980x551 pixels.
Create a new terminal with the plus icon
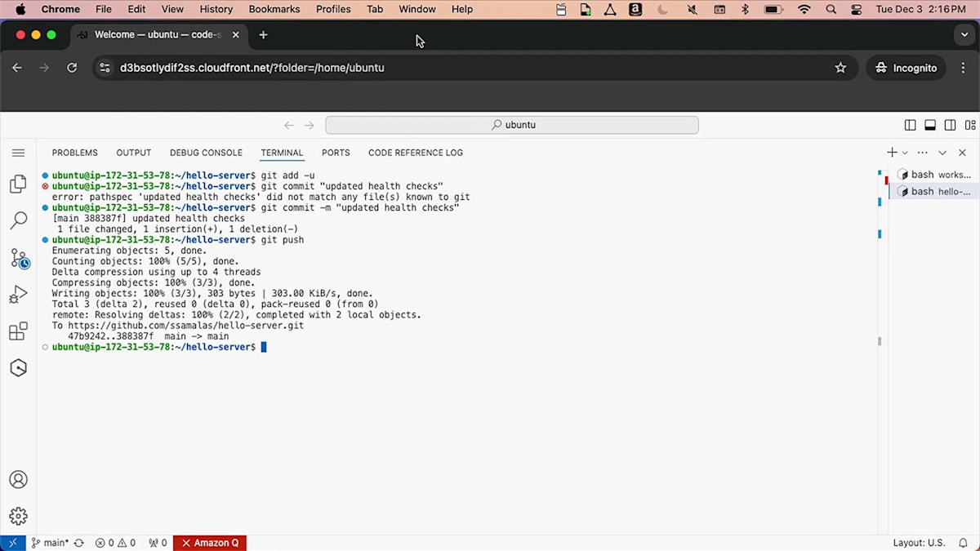pos(892,153)
